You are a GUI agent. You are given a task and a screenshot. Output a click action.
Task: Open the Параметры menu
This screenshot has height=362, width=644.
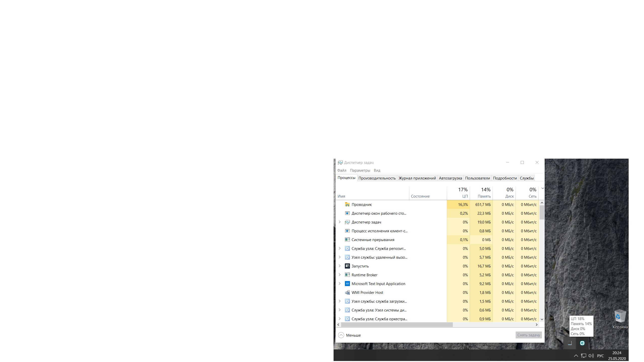click(360, 170)
